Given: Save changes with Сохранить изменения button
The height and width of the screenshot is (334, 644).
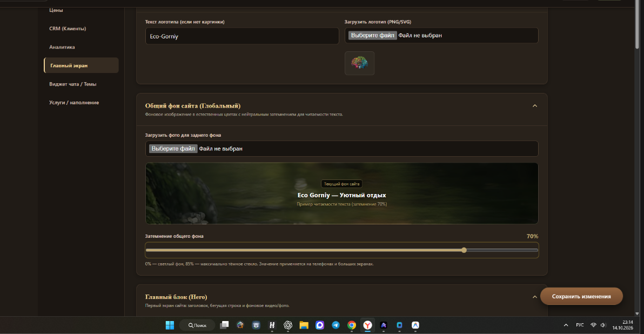Looking at the screenshot, I should [581, 296].
